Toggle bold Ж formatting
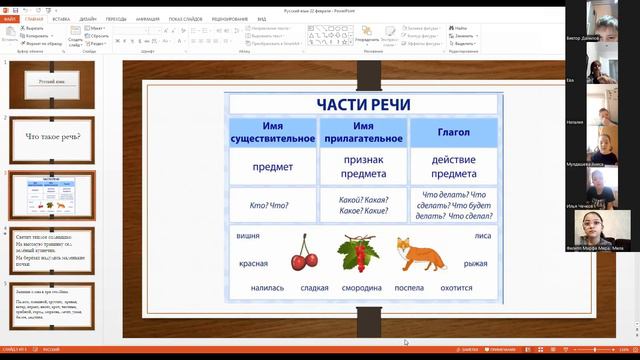 pos(118,41)
